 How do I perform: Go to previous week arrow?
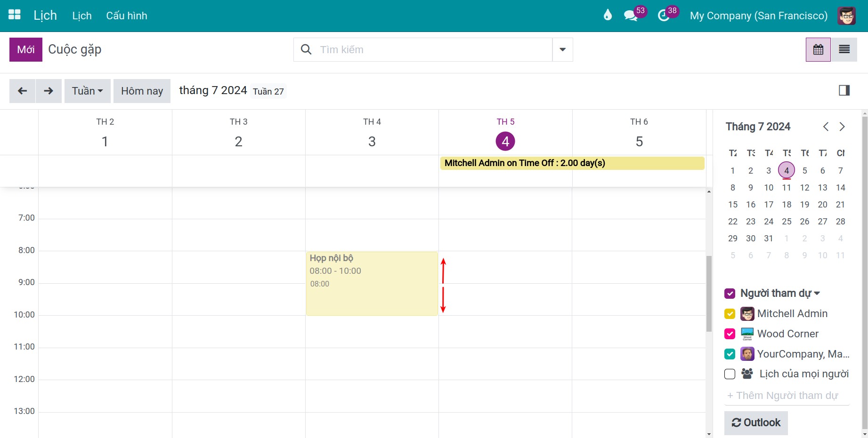click(x=22, y=91)
